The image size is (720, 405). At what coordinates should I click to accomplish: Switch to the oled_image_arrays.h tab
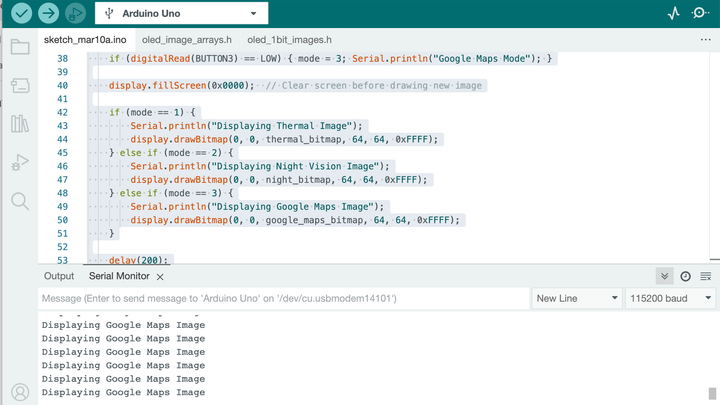[186, 39]
